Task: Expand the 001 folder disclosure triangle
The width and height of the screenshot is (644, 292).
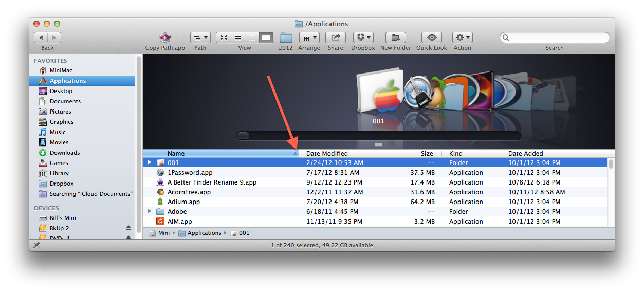Action: click(x=150, y=162)
